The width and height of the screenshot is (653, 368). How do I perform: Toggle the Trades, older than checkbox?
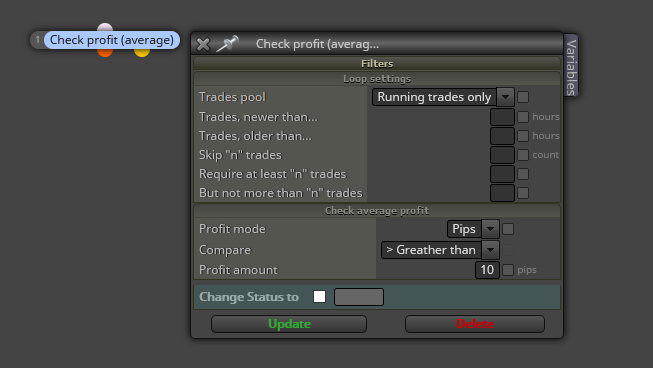point(523,136)
